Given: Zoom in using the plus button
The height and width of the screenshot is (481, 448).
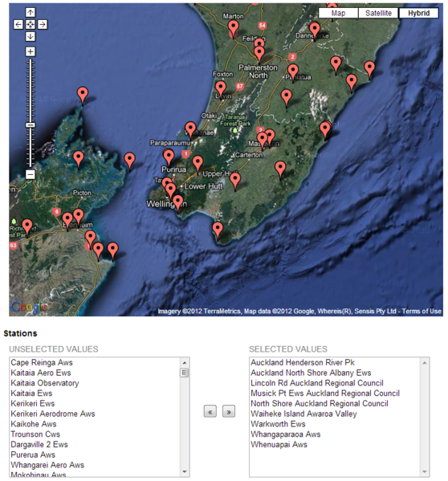Looking at the screenshot, I should point(30,51).
